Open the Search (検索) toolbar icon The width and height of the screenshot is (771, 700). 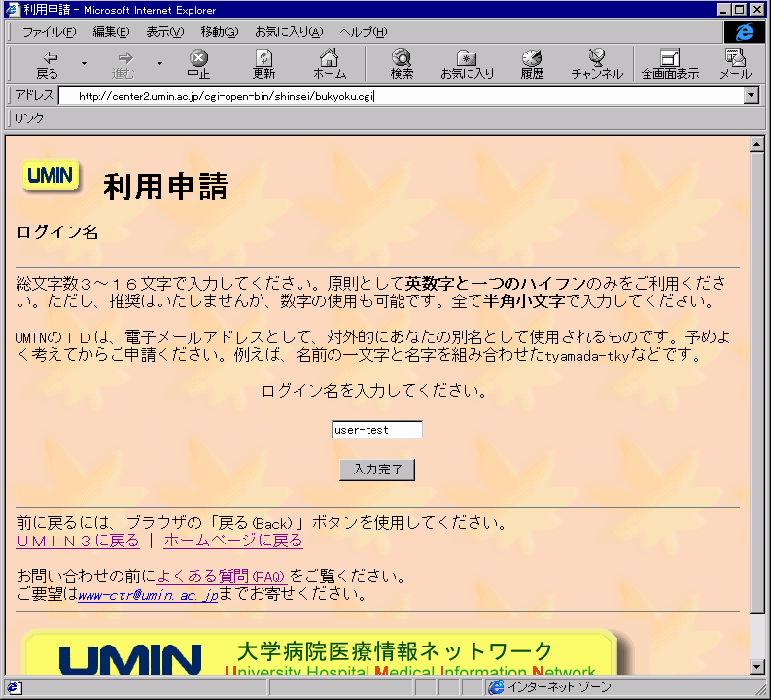(402, 64)
